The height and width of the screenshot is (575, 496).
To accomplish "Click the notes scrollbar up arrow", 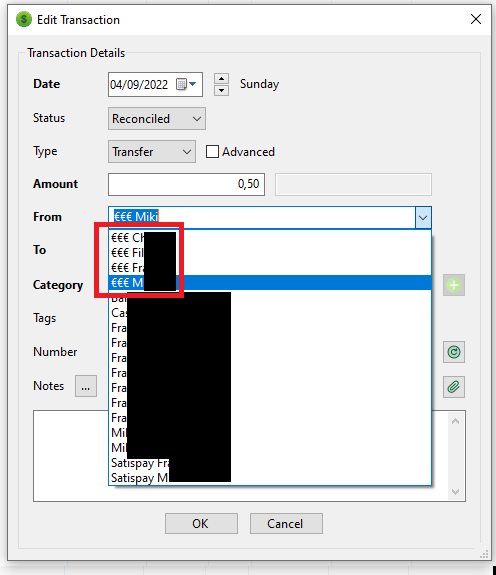I will point(455,421).
